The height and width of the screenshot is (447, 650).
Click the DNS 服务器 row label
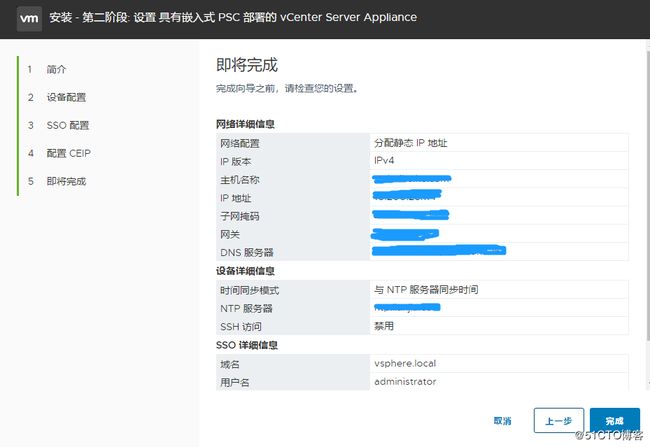[x=247, y=253]
